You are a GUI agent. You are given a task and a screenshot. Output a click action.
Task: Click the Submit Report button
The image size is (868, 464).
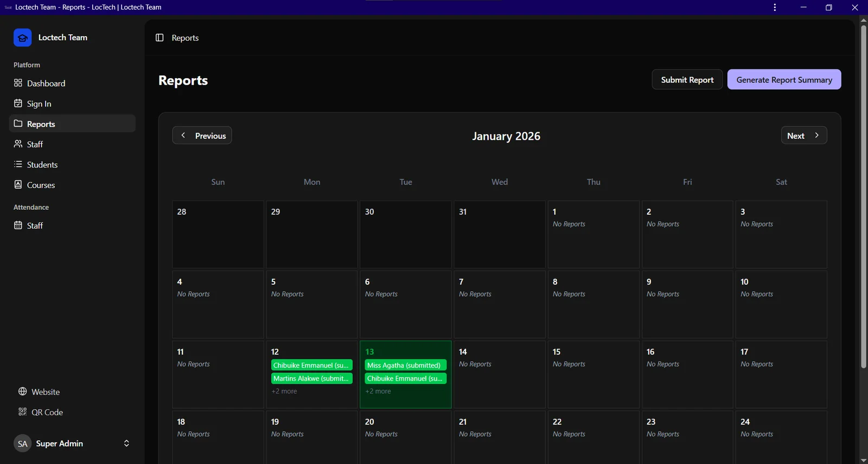click(x=687, y=80)
